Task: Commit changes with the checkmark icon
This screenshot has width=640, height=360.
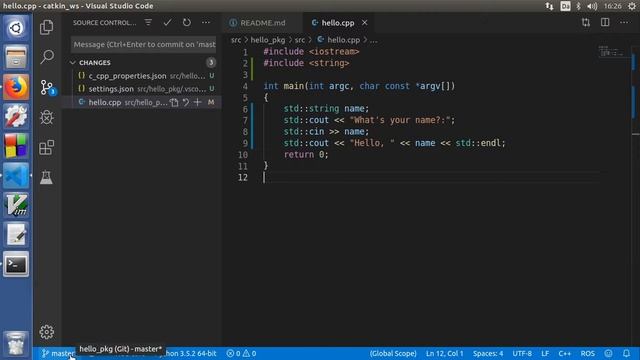Action: click(x=167, y=22)
